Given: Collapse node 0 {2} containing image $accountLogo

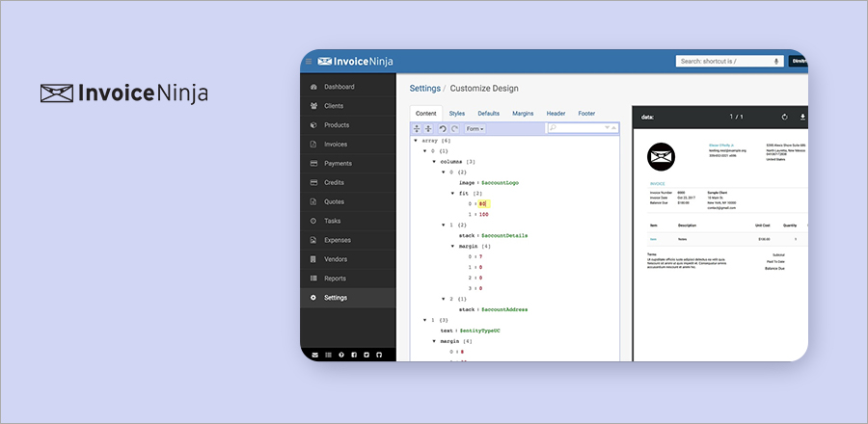Looking at the screenshot, I should 444,172.
